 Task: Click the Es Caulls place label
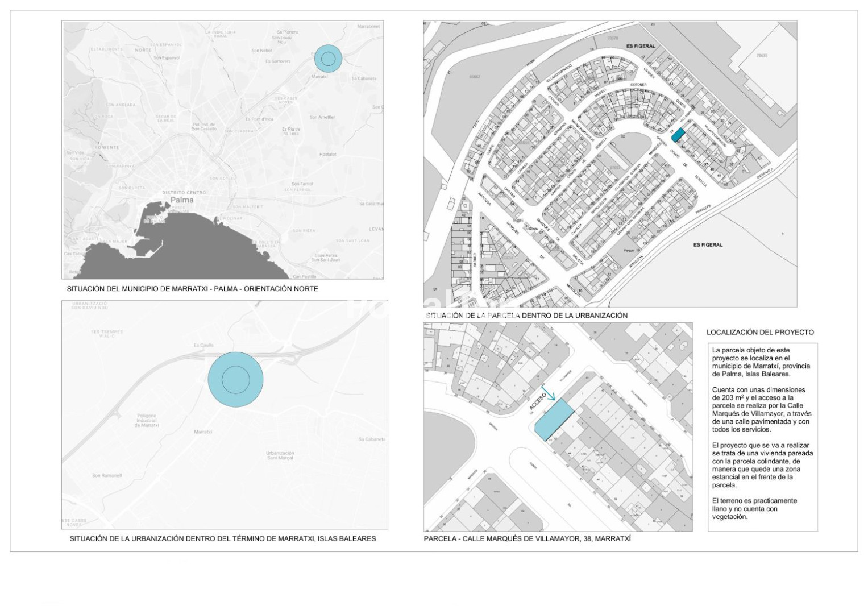[203, 345]
